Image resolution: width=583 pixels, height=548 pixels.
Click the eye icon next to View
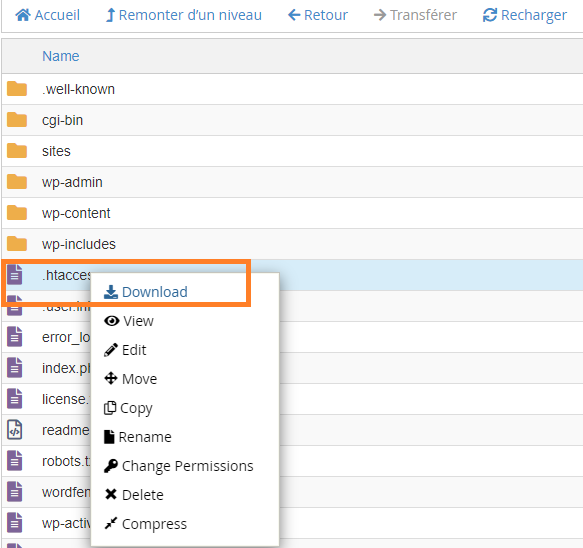tap(112, 321)
